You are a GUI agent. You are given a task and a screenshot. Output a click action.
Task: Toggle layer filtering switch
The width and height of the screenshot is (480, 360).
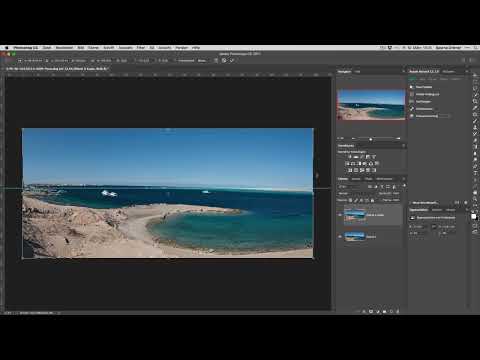click(x=404, y=186)
